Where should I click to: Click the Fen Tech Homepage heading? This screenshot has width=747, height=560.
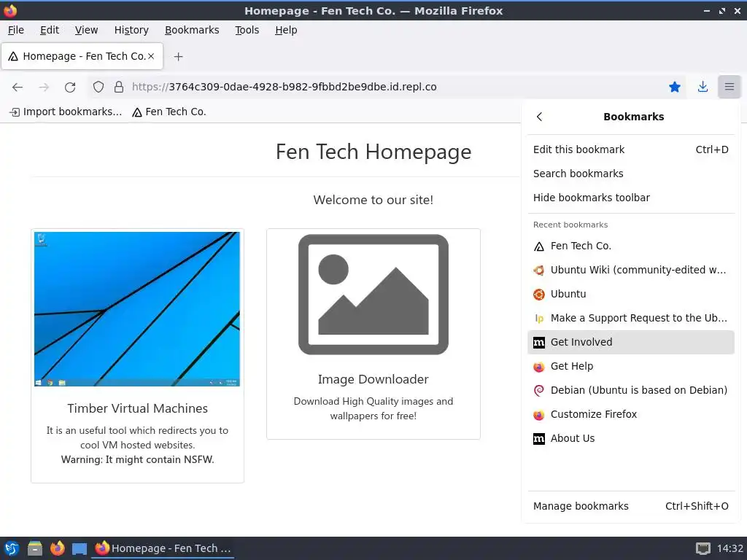pyautogui.click(x=373, y=152)
